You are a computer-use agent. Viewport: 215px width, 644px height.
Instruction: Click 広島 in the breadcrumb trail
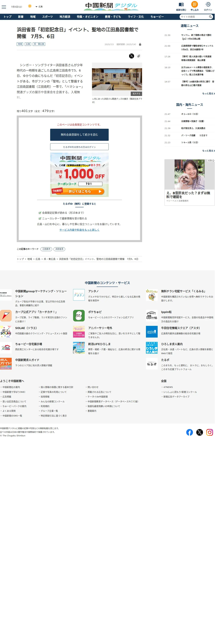(x=38, y=259)
